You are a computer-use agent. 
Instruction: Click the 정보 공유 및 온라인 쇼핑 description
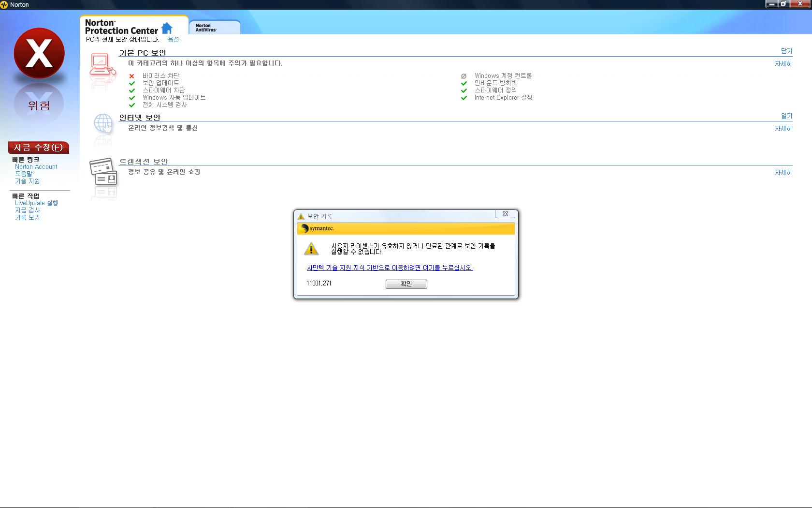click(x=164, y=172)
